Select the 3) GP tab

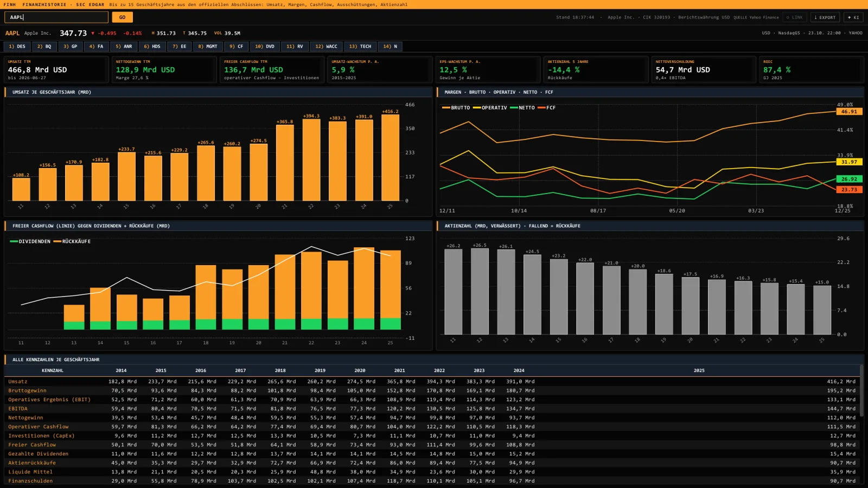70,47
